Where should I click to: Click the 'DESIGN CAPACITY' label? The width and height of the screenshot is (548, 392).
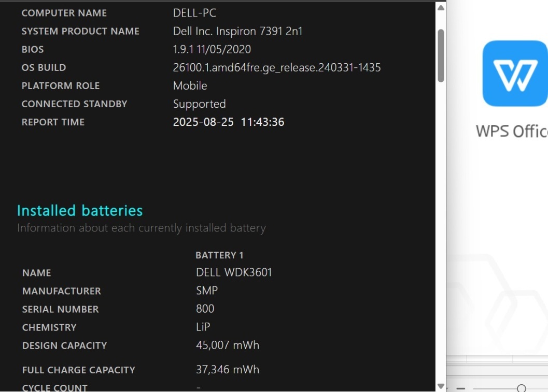(65, 345)
